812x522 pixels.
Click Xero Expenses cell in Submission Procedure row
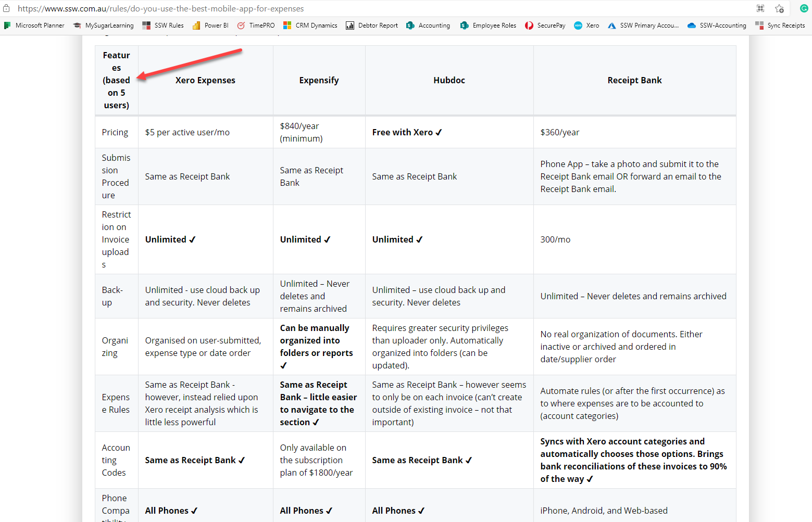(x=206, y=176)
